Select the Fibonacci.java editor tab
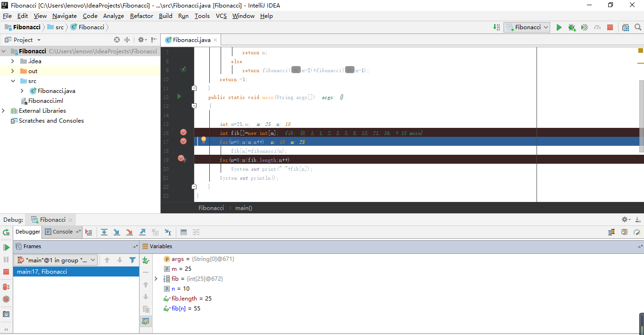This screenshot has height=335, width=644. click(x=191, y=40)
